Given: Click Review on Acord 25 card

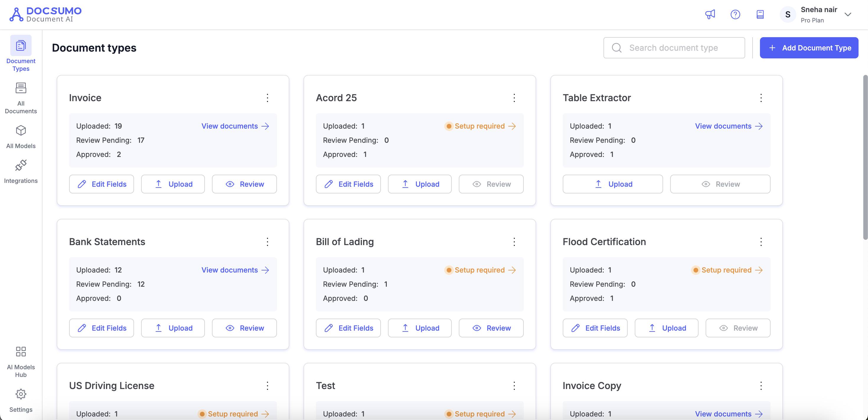Looking at the screenshot, I should click(491, 184).
